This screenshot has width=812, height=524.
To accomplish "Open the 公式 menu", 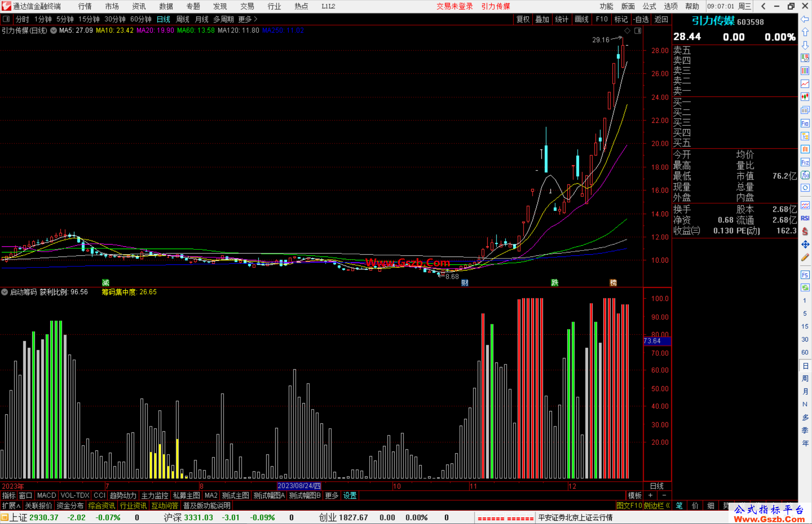I will 649,6.
